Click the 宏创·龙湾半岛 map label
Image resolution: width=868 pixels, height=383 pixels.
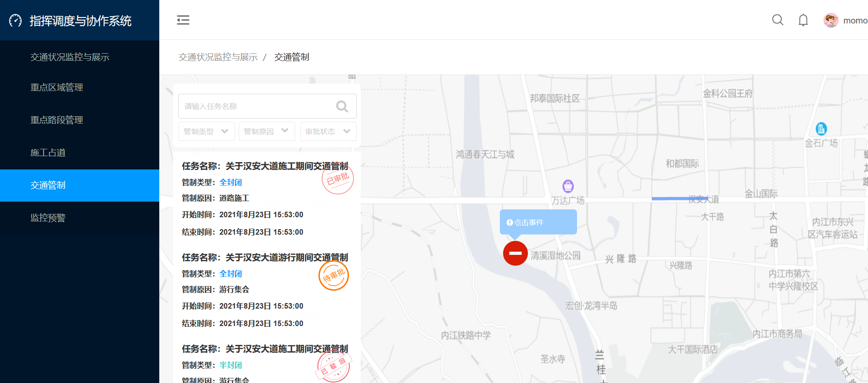coord(591,305)
